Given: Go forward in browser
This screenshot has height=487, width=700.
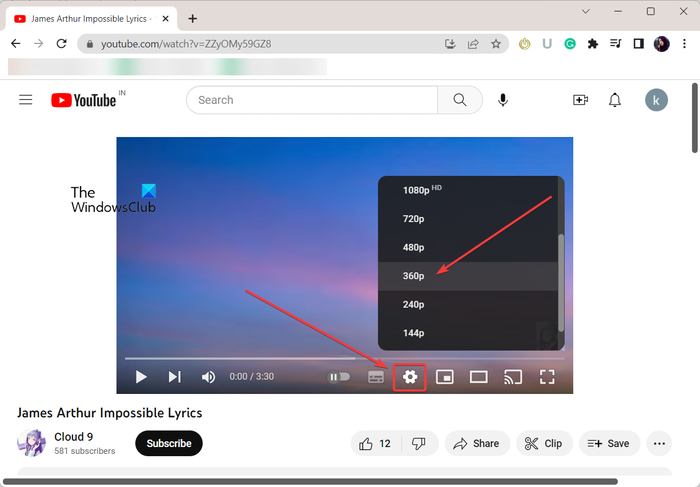Looking at the screenshot, I should (x=39, y=44).
